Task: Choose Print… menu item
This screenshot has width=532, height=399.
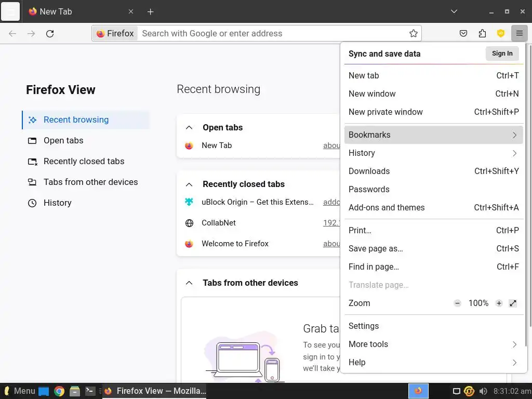Action: coord(434,230)
